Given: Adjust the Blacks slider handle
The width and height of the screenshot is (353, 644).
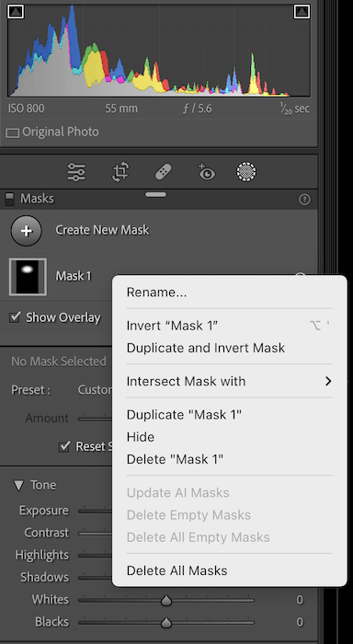Looking at the screenshot, I should 166,623.
